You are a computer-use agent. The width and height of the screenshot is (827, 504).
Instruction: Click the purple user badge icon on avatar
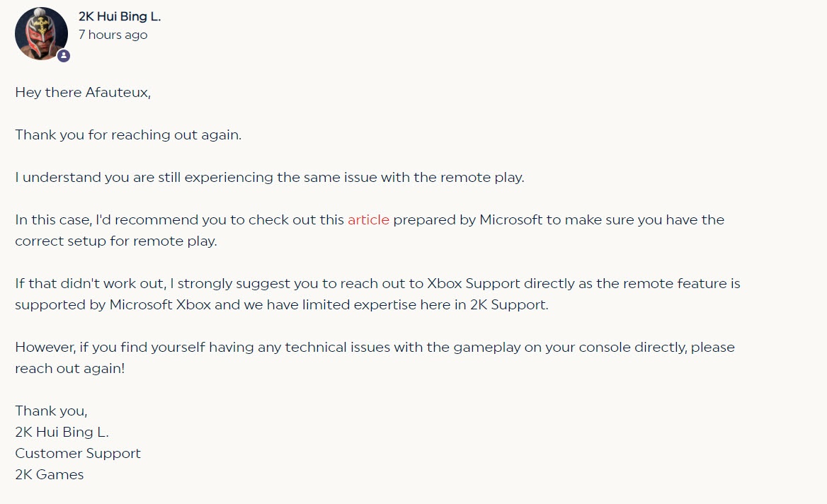pyautogui.click(x=64, y=55)
